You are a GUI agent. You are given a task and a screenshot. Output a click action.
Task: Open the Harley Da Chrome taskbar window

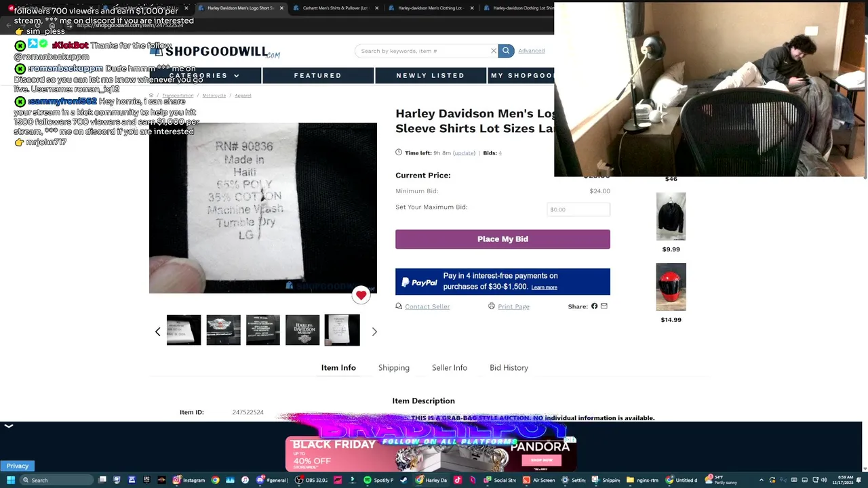click(431, 480)
